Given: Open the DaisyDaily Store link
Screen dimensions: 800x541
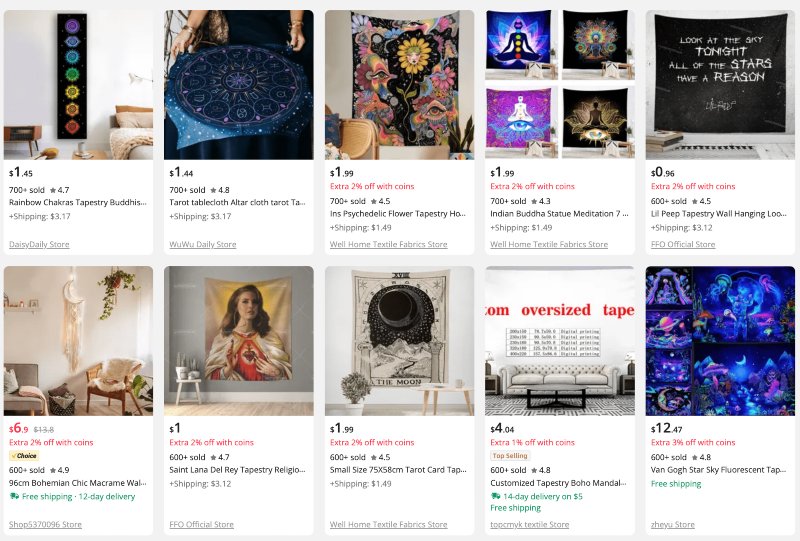Looking at the screenshot, I should [x=45, y=244].
